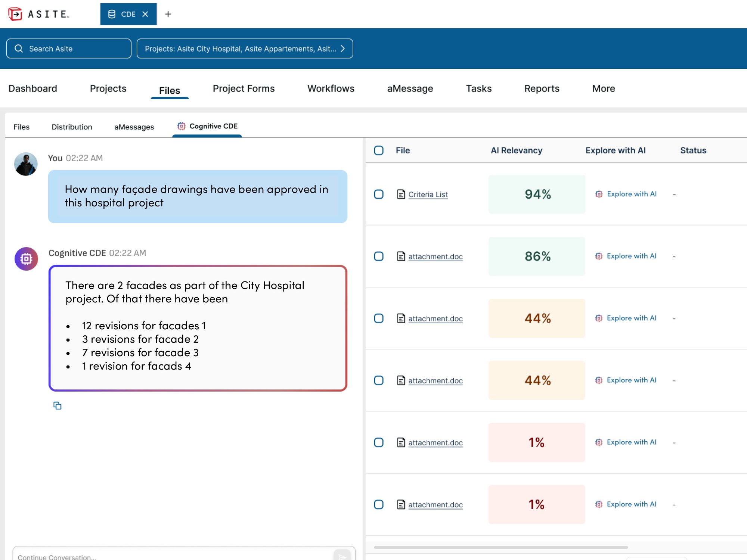Expand the Projects selector chevron
The height and width of the screenshot is (560, 747).
coord(342,49)
